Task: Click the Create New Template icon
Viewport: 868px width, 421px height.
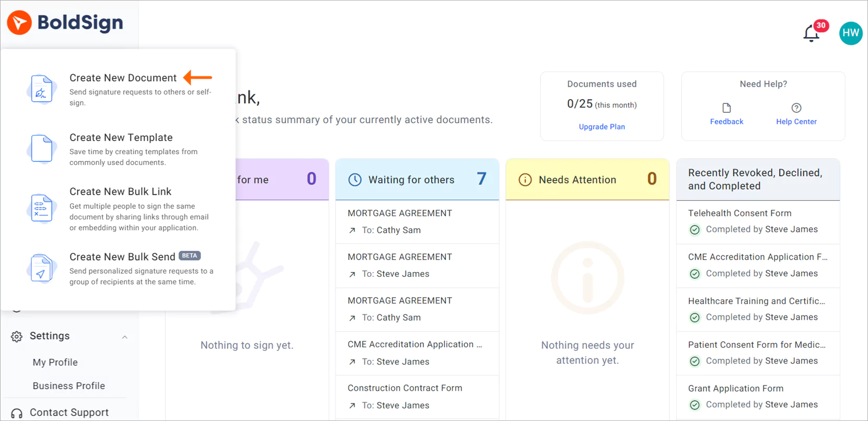Action: (x=41, y=148)
